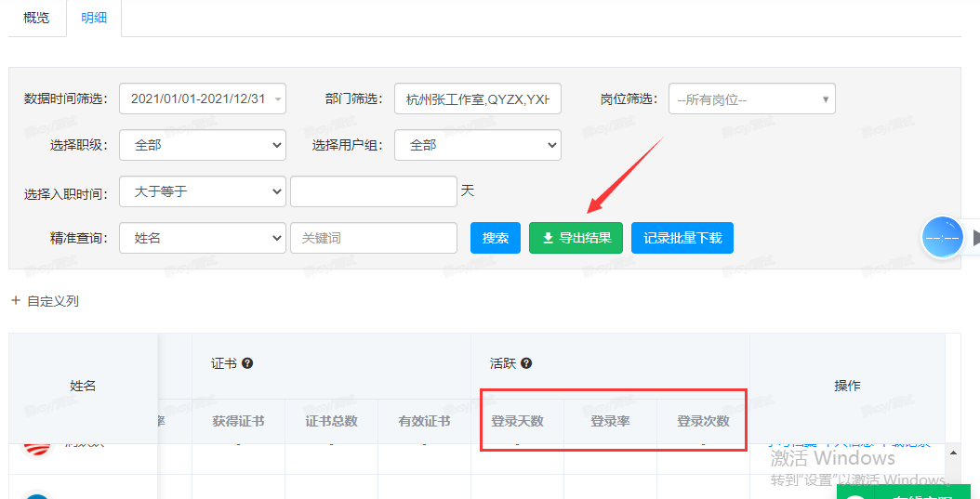This screenshot has width=980, height=499.
Task: Expand the 选择职级 dropdown
Action: pyautogui.click(x=203, y=145)
